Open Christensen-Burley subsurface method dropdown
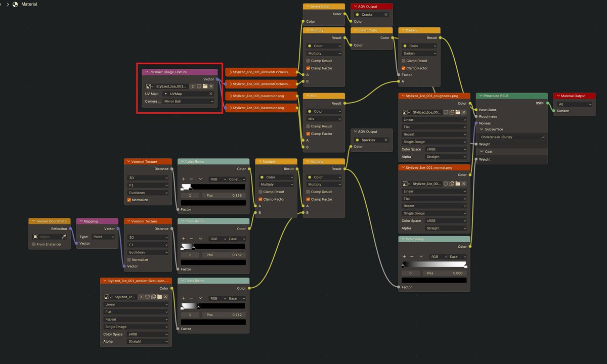 512,137
